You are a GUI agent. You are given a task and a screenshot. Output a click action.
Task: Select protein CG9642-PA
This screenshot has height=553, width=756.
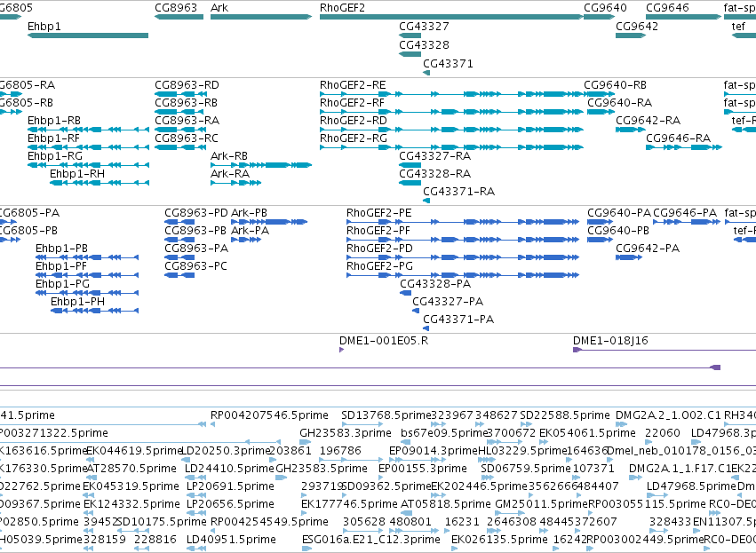pyautogui.click(x=629, y=257)
